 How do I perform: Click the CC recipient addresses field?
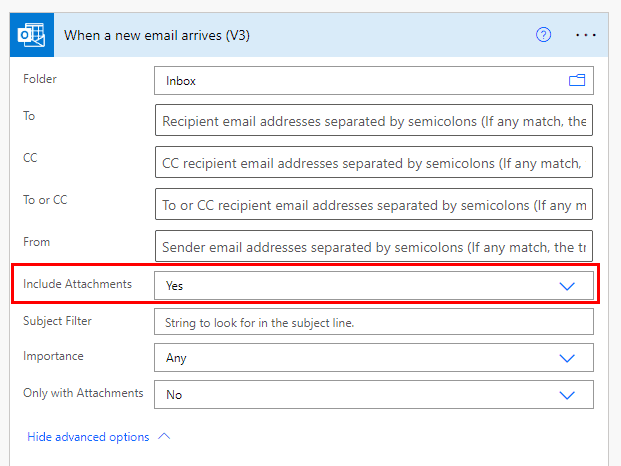pyautogui.click(x=374, y=162)
